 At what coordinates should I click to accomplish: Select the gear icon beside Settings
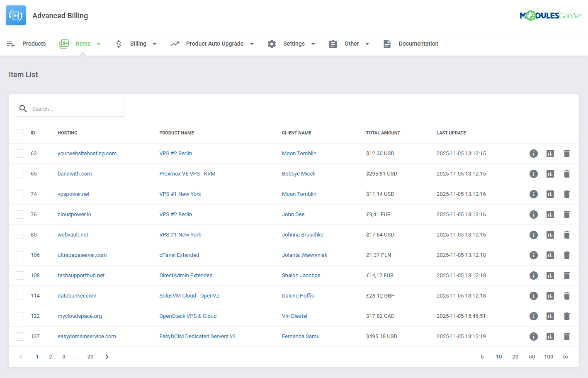click(x=272, y=44)
